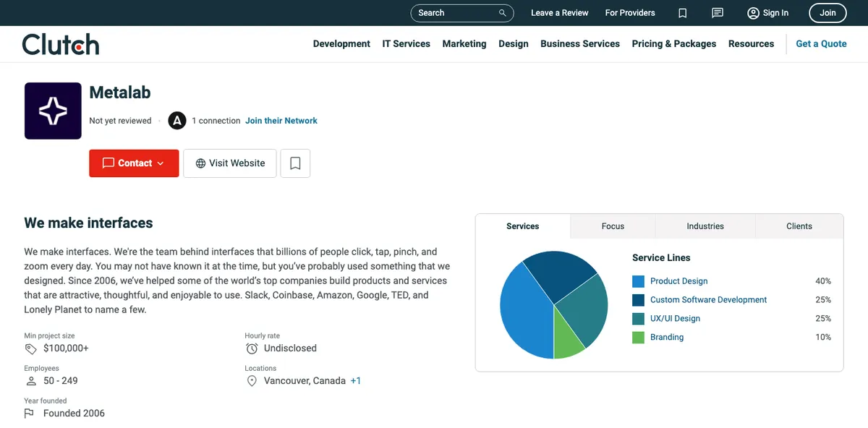
Task: Click the '40%' value
Action: [823, 281]
